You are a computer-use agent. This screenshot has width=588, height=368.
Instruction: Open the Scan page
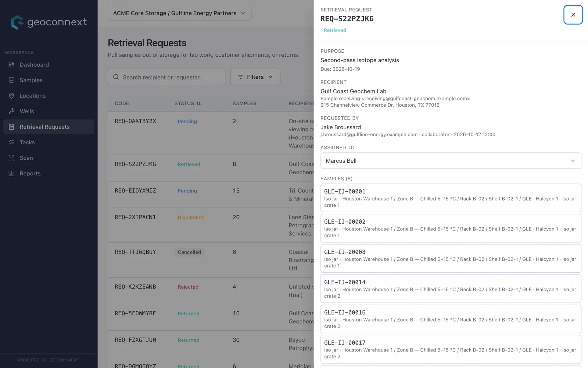[49, 158]
